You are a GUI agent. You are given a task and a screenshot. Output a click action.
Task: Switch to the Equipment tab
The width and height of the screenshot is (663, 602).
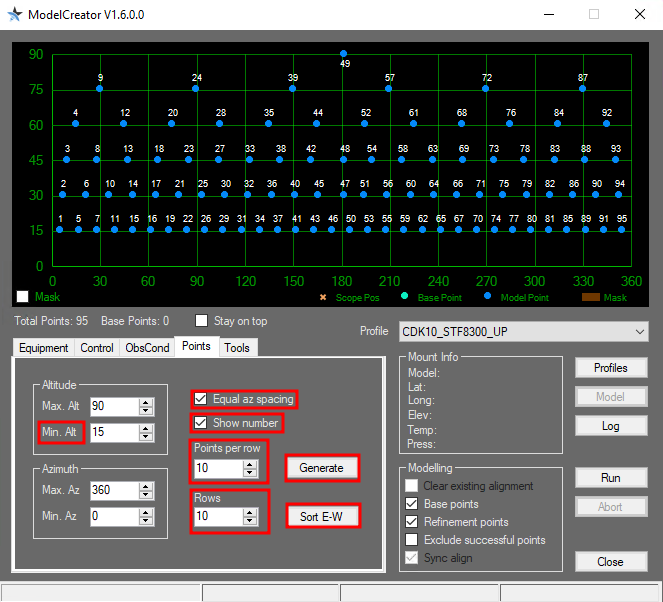pos(44,348)
